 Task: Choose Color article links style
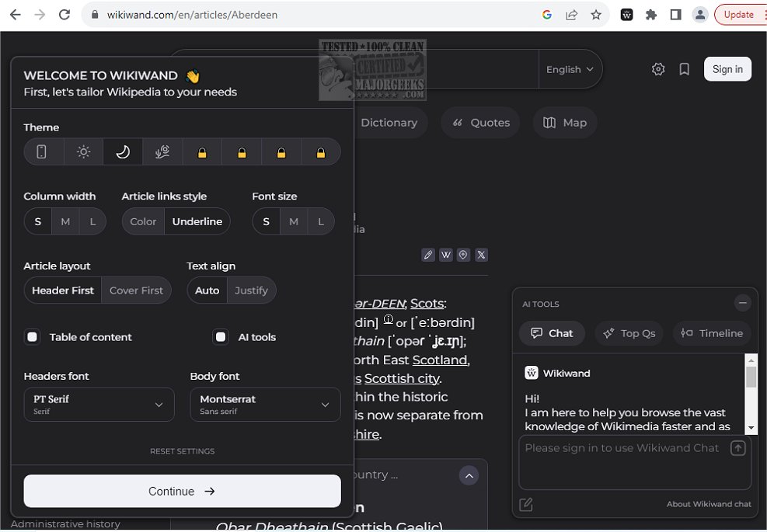point(143,221)
